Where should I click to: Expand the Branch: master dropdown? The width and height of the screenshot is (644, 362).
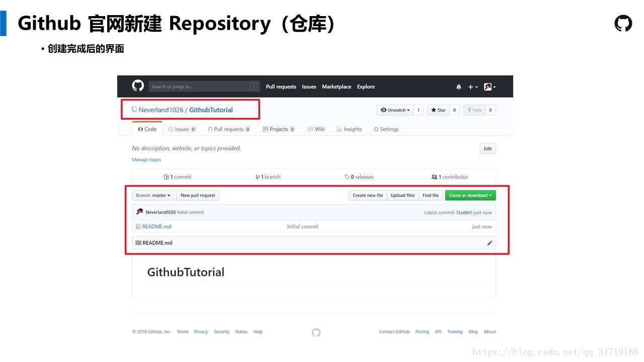[x=153, y=196]
